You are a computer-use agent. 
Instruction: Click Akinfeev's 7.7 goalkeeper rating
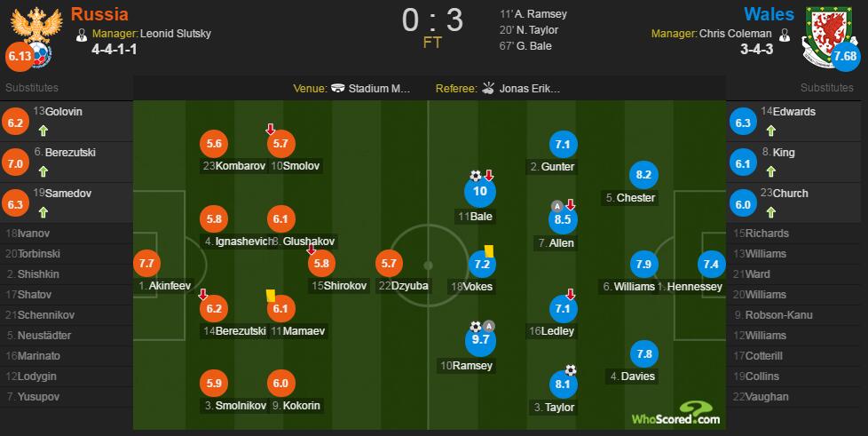(x=146, y=264)
